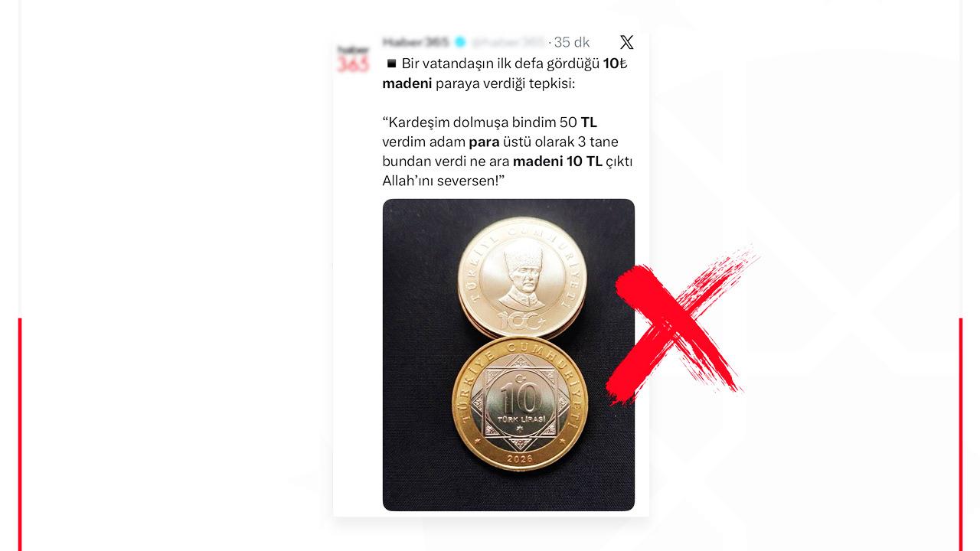Click the 100 emblem on the top coin
This screenshot has width=980, height=551.
click(x=523, y=322)
